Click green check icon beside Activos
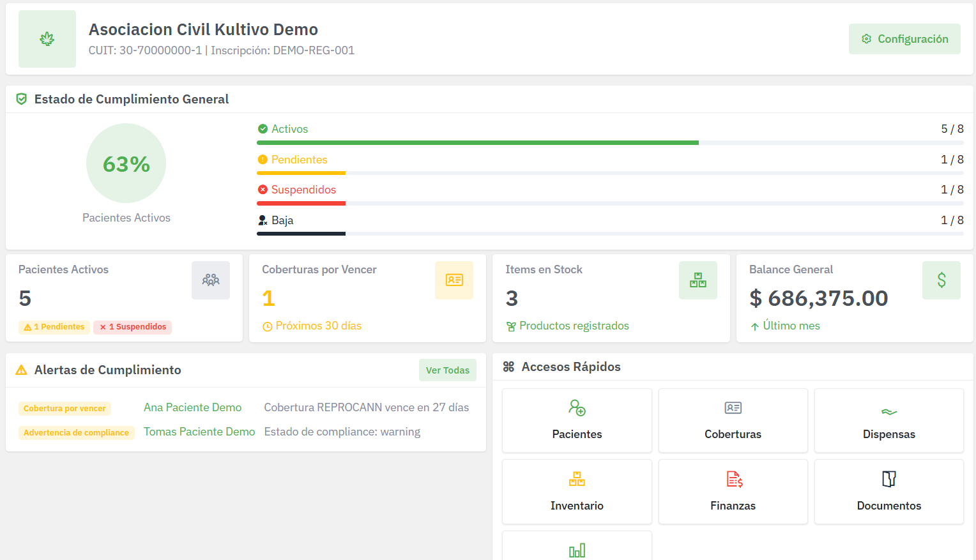This screenshot has height=560, width=976. 263,129
